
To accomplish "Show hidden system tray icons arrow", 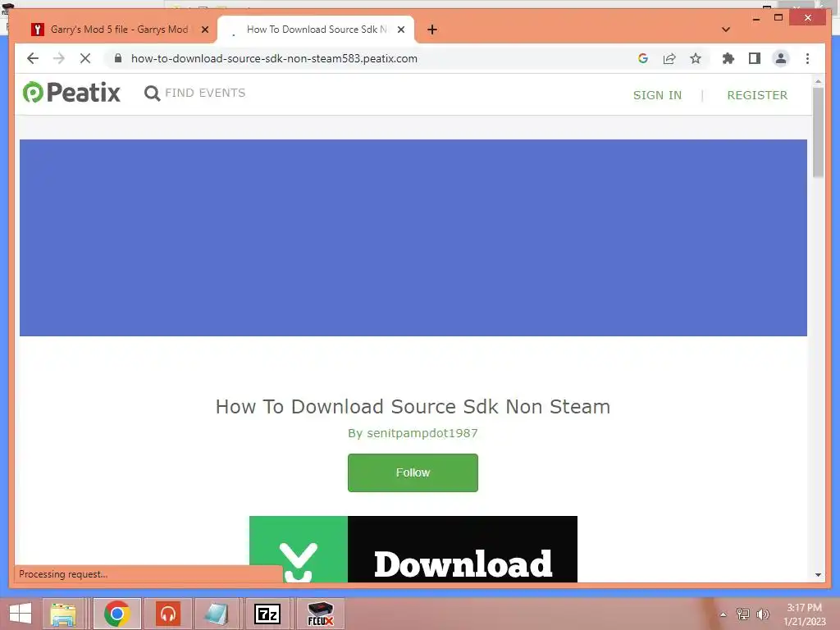I will pos(724,614).
